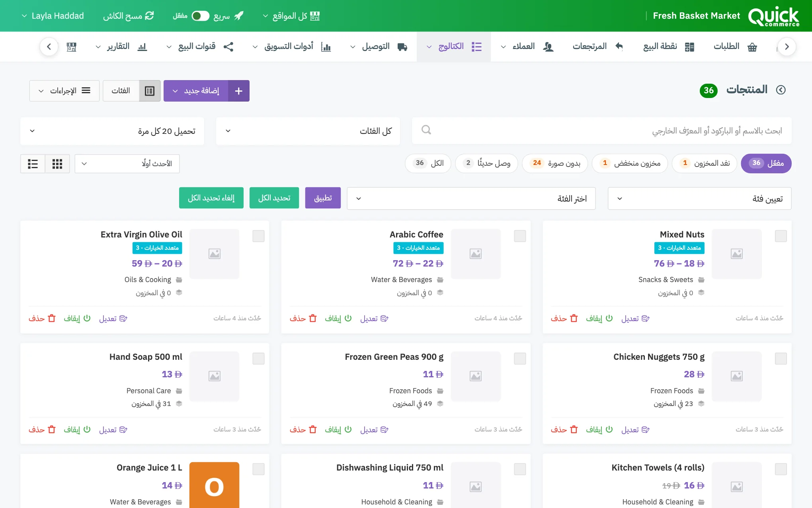Click the trash icon for Hand Soap 500 ml

point(52,430)
